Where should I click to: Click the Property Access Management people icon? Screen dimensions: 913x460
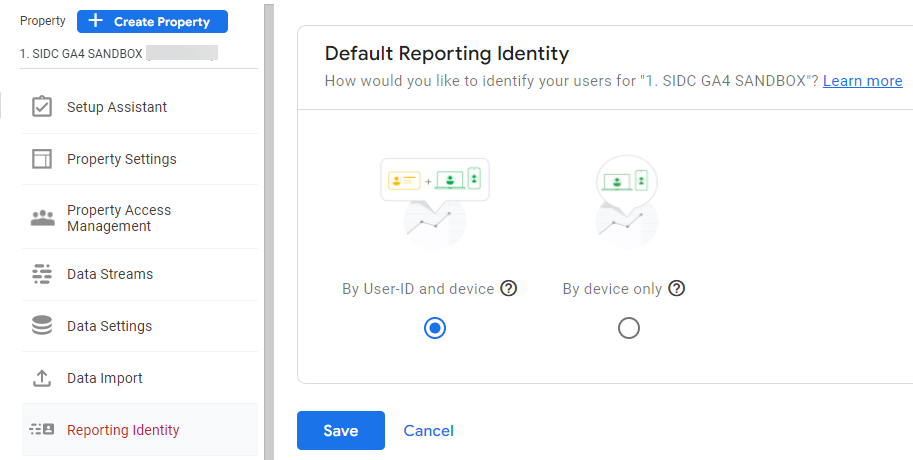pos(42,218)
